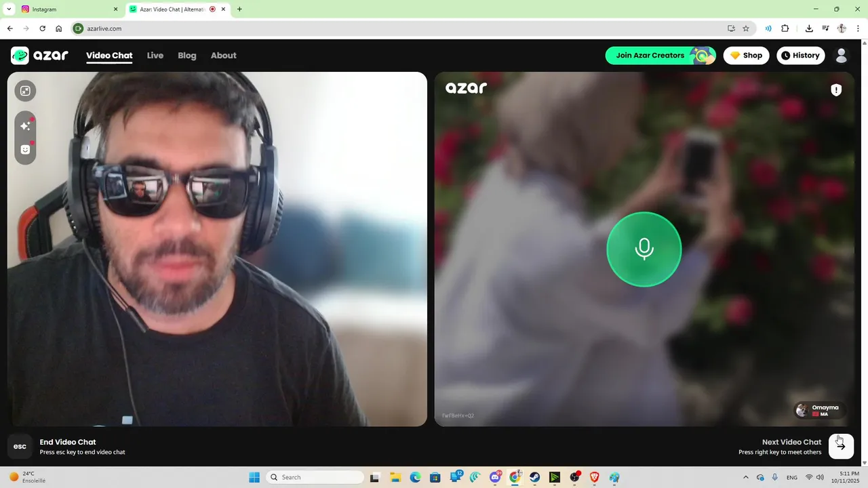Screen dimensions: 868x488
Task: Click Join Azar Creators button
Action: [660, 56]
